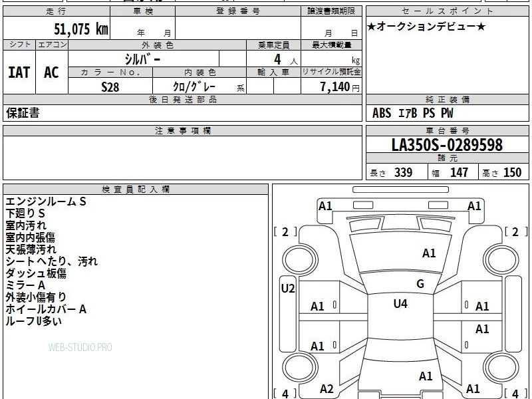Select the note ルーフU多い
This screenshot has width=532, height=399.
[x=33, y=321]
